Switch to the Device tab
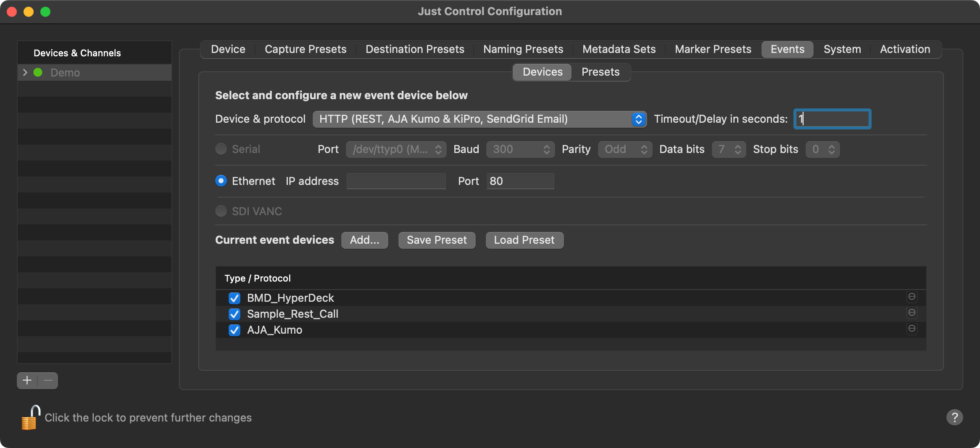Screen dimensions: 980x448 (228, 49)
